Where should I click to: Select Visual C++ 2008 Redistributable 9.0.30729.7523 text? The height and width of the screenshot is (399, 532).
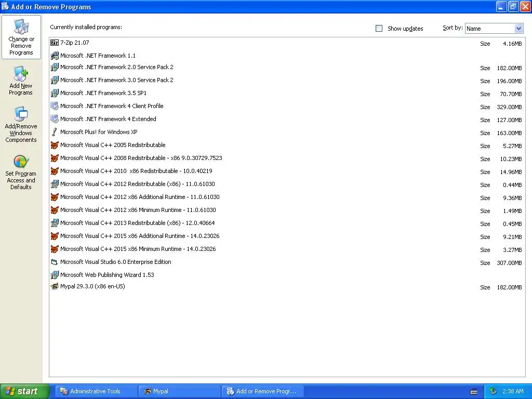click(x=141, y=158)
